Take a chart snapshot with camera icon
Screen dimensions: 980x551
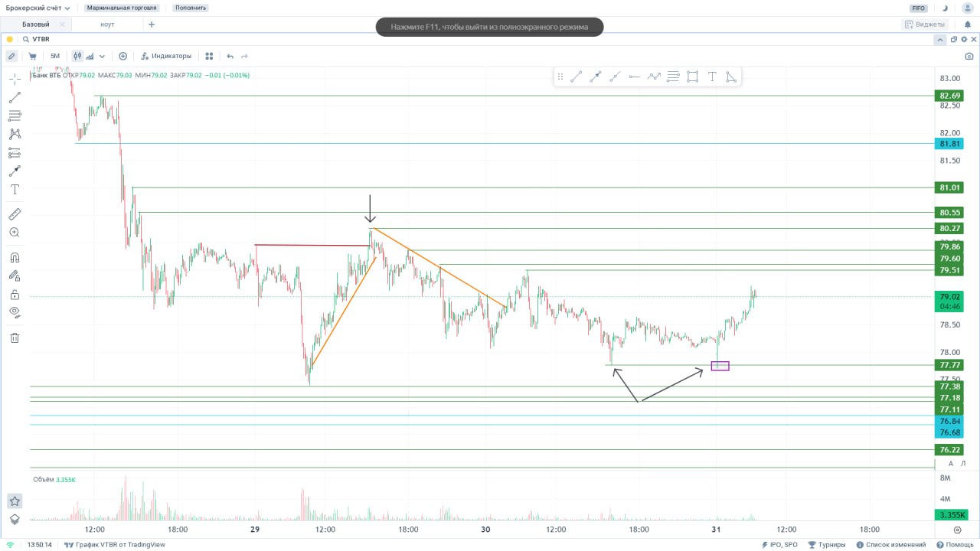coord(969,56)
